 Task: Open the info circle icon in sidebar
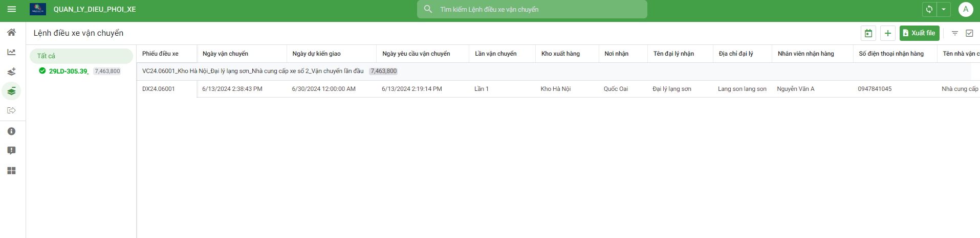11,131
